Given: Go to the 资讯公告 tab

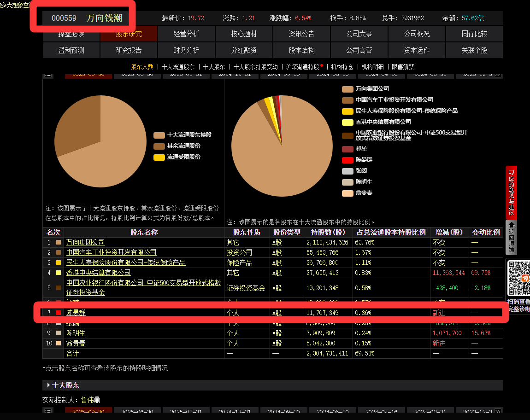Looking at the screenshot, I should [x=301, y=34].
